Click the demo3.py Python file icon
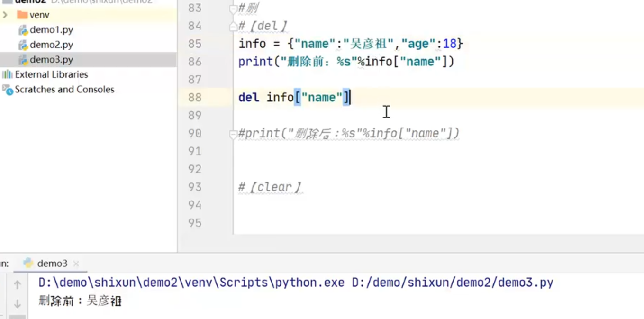The height and width of the screenshot is (319, 644). pyautogui.click(x=23, y=60)
